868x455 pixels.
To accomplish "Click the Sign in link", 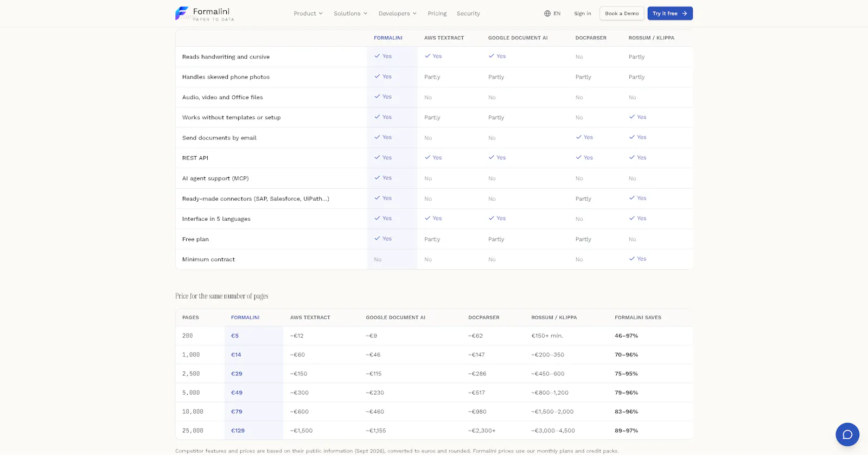I will coord(583,14).
